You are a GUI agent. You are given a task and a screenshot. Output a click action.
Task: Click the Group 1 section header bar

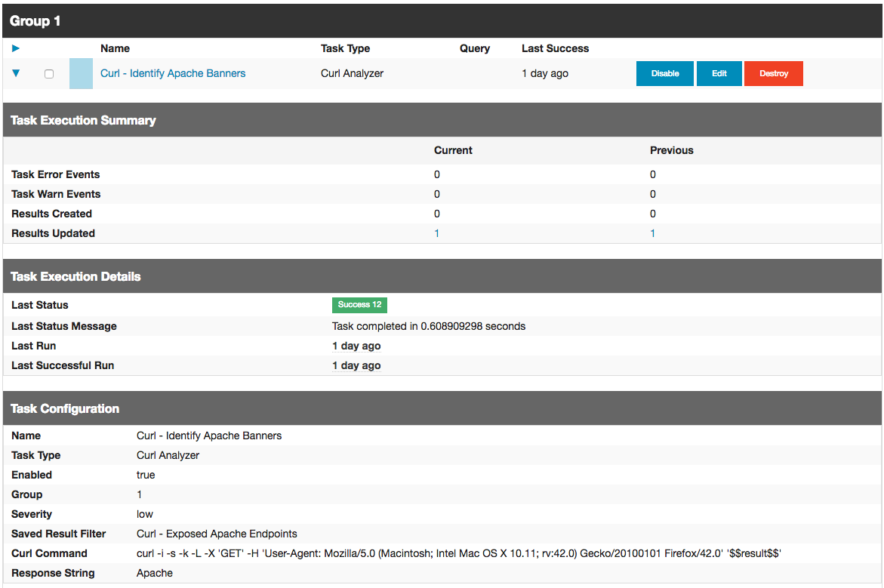(x=35, y=21)
